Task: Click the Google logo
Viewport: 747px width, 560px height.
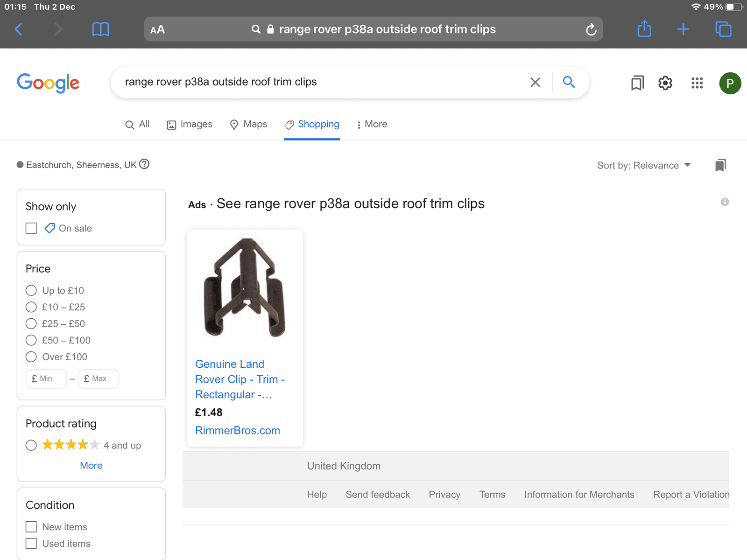Action: [48, 83]
